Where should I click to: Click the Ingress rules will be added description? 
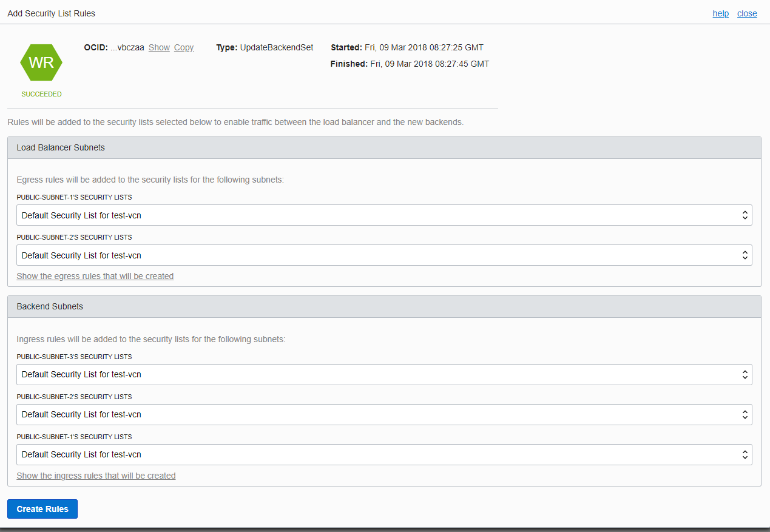(151, 339)
